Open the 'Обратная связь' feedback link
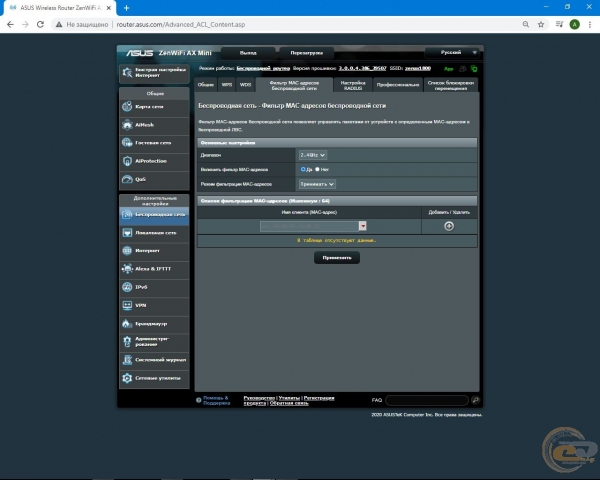The image size is (600, 480). coord(289,403)
